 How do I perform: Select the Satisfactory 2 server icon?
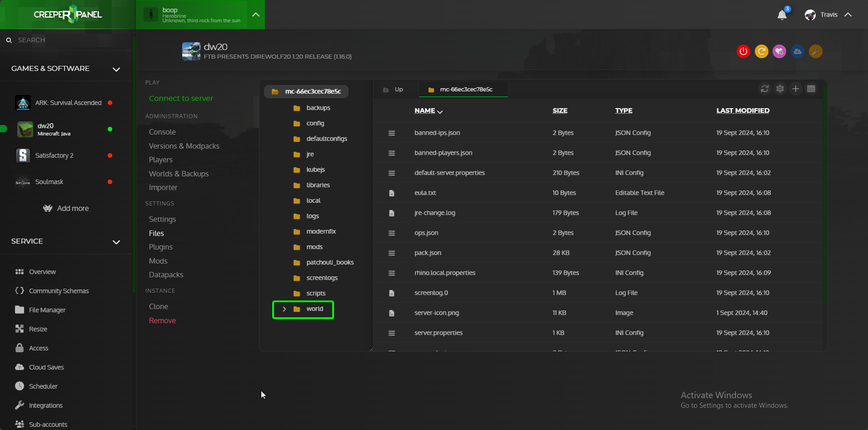click(23, 155)
